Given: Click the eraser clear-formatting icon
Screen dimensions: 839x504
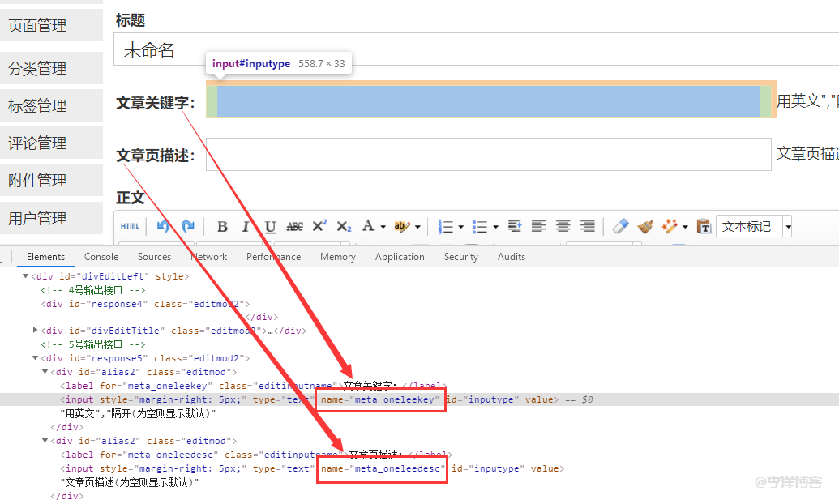Looking at the screenshot, I should pyautogui.click(x=620, y=227).
